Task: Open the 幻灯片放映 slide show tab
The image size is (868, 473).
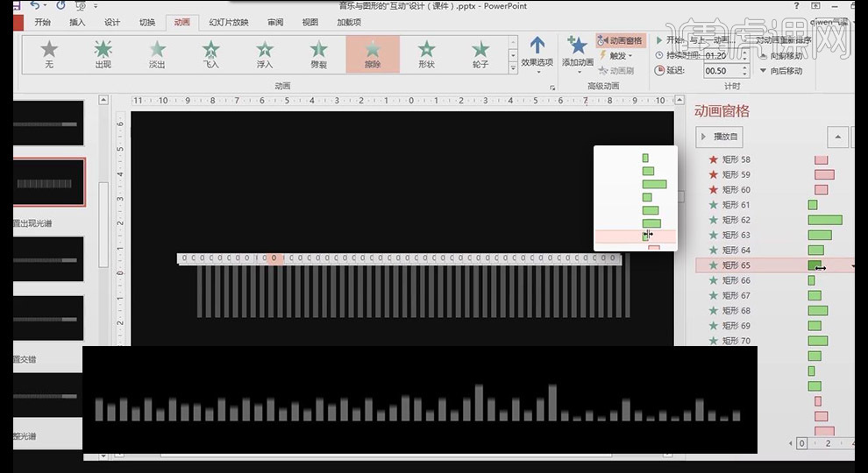Action: 228,22
